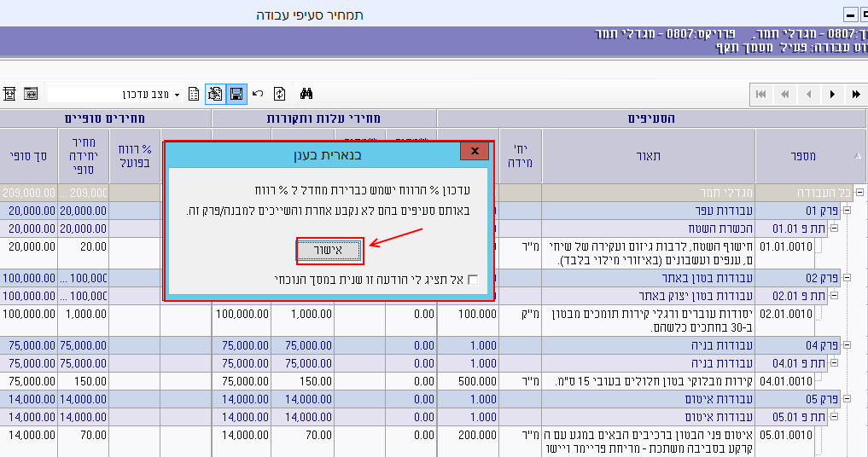Collapse the 'פרק 02' tree node
Screen dimensions: 868x457
pyautogui.click(x=847, y=278)
